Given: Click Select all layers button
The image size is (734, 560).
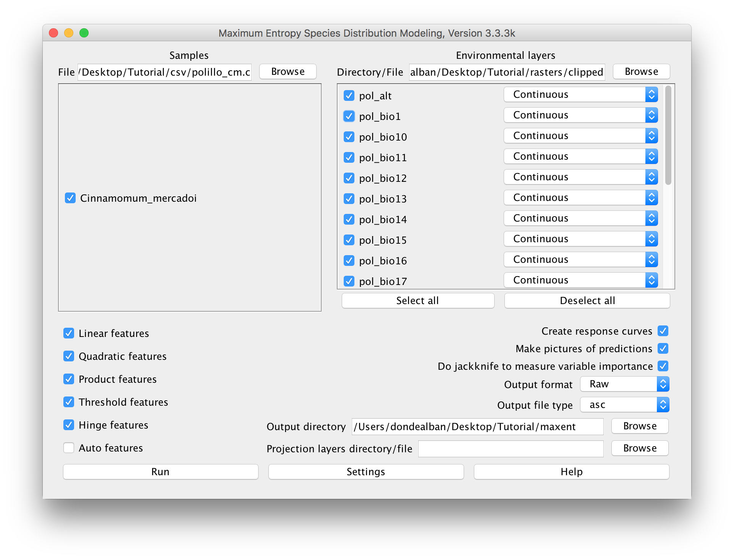Looking at the screenshot, I should click(x=418, y=301).
